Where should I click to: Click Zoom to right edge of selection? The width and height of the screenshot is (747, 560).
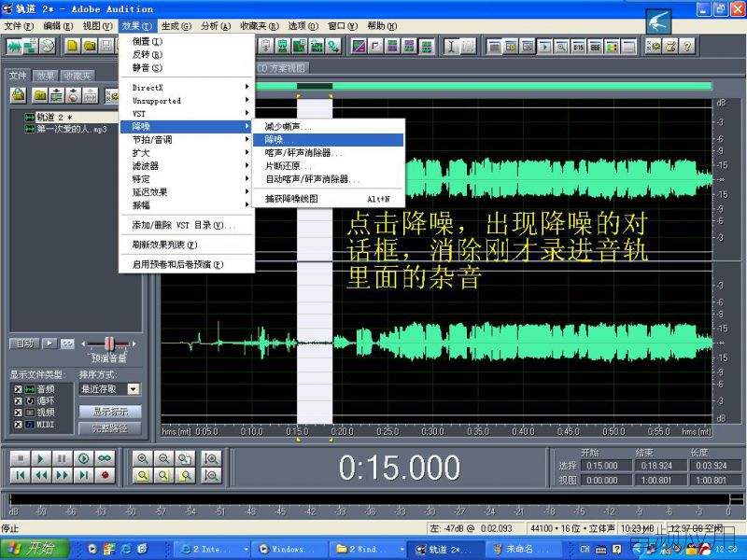(x=185, y=475)
